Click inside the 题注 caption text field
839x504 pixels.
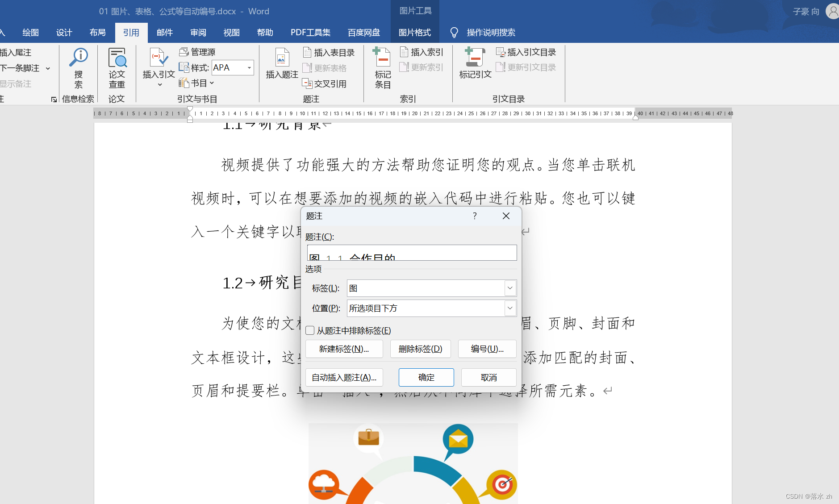(x=412, y=253)
